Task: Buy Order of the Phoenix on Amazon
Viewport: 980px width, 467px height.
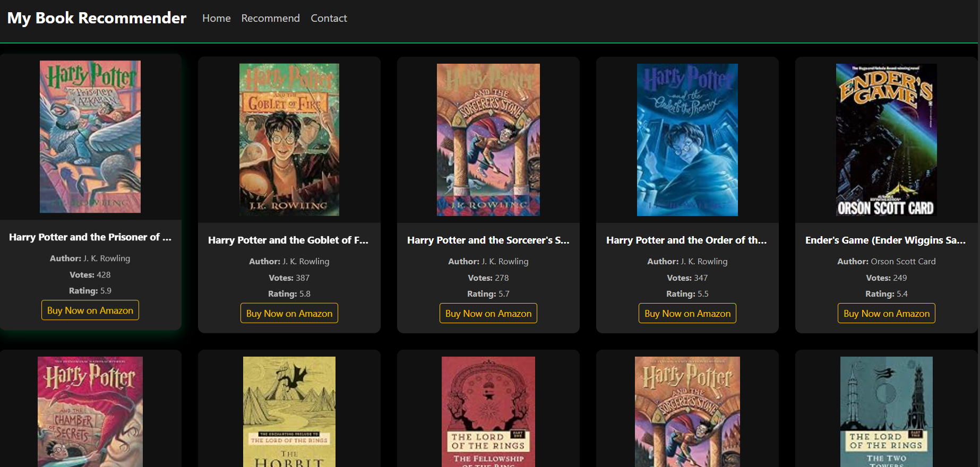Action: tap(687, 314)
